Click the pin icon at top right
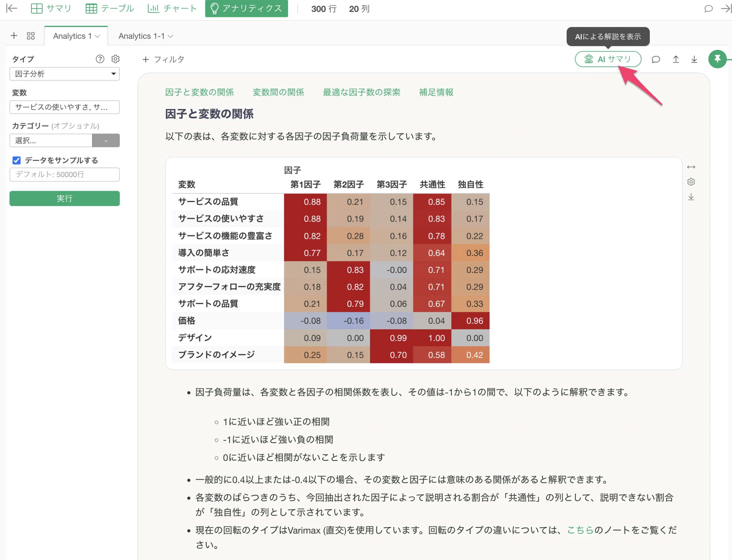Viewport: 732px width, 560px height. 717,59
